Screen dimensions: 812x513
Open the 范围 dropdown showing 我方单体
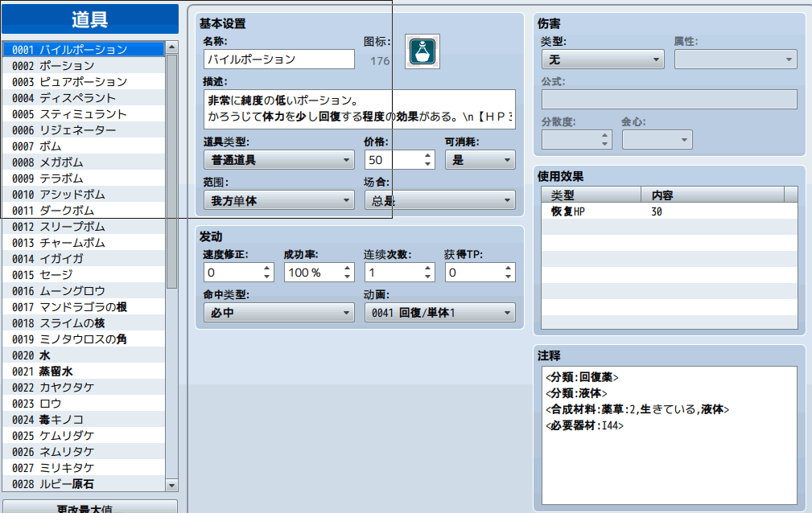point(278,200)
